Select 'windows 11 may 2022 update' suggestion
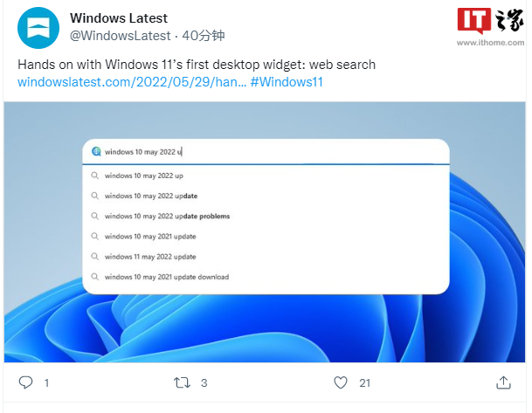The image size is (532, 413). click(149, 257)
